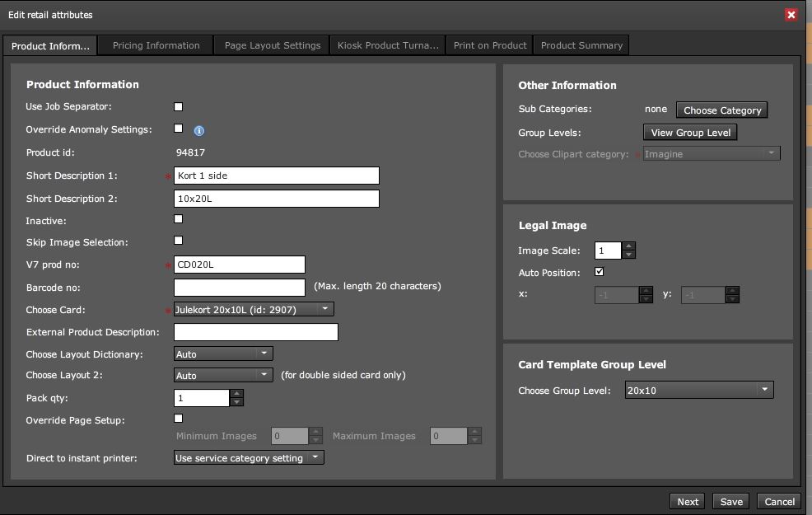Screen dimensions: 812x515
Task: Click the View Group Level button
Action: point(690,133)
